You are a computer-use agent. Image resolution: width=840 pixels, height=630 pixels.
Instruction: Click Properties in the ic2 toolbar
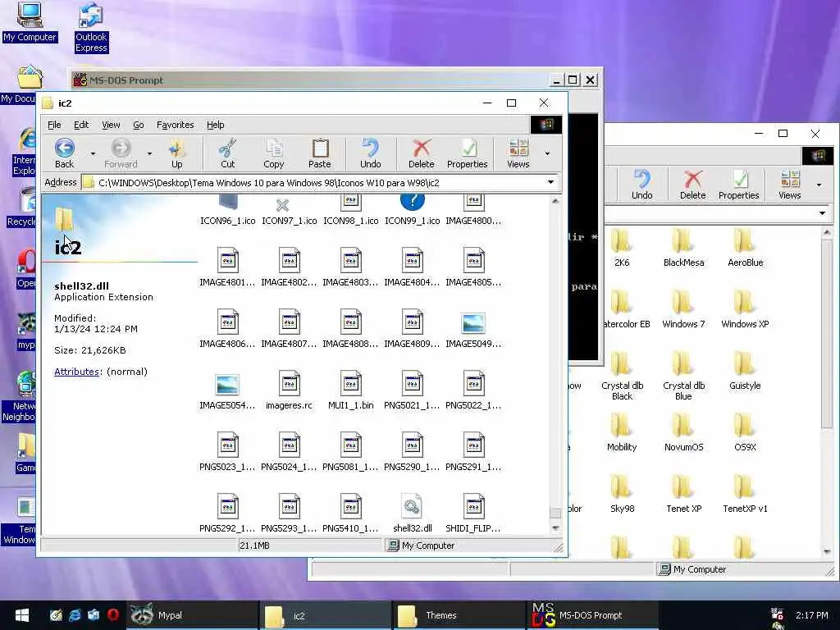[467, 153]
